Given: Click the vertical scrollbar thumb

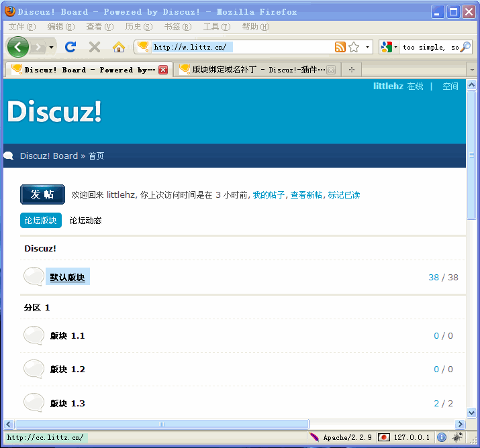Looking at the screenshot, I should tap(471, 155).
